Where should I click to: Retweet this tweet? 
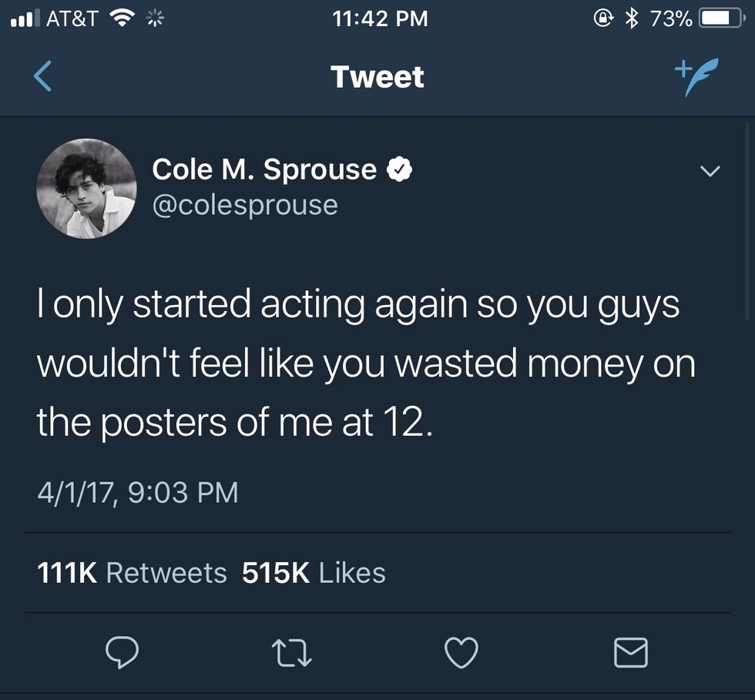tap(292, 653)
